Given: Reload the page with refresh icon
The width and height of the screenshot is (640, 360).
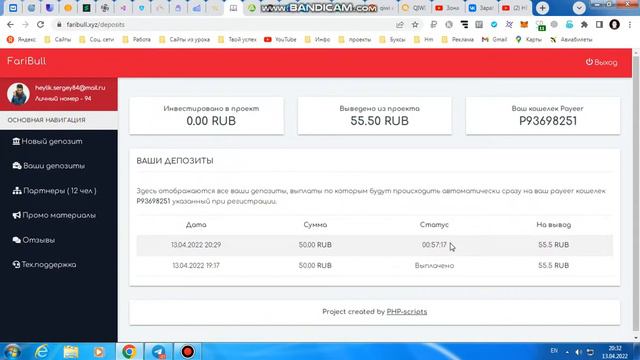Looking at the screenshot, I should (40, 24).
